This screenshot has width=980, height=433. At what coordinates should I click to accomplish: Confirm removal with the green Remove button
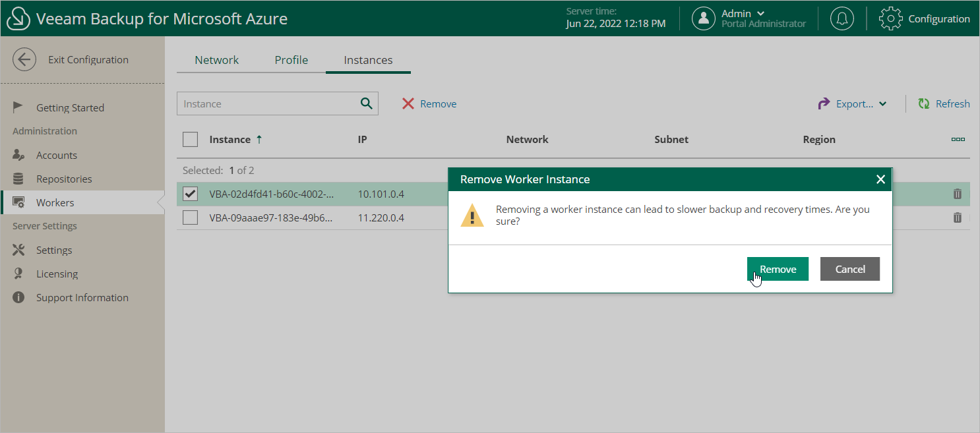[778, 269]
